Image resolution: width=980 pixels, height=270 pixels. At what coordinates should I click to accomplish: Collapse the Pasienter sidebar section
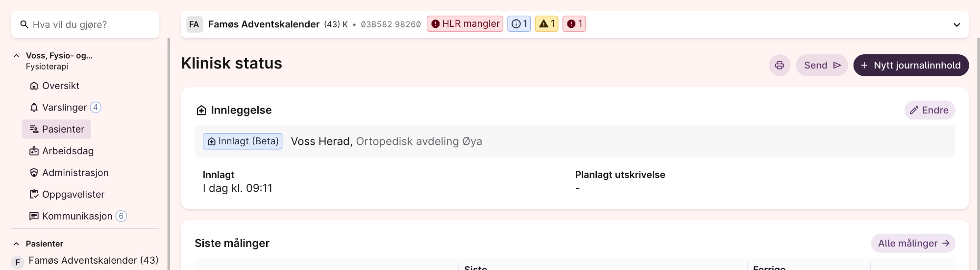16,244
